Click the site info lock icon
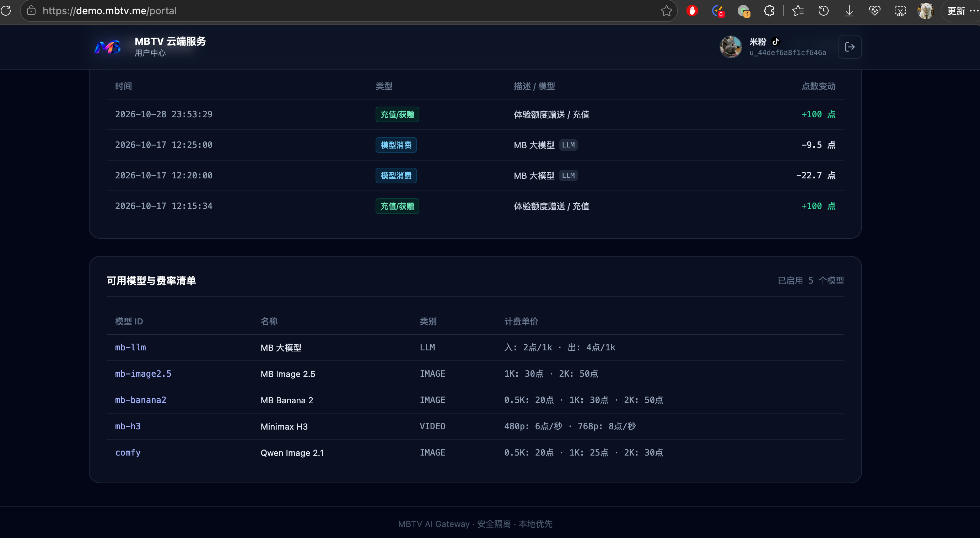The width and height of the screenshot is (980, 538). [x=31, y=11]
